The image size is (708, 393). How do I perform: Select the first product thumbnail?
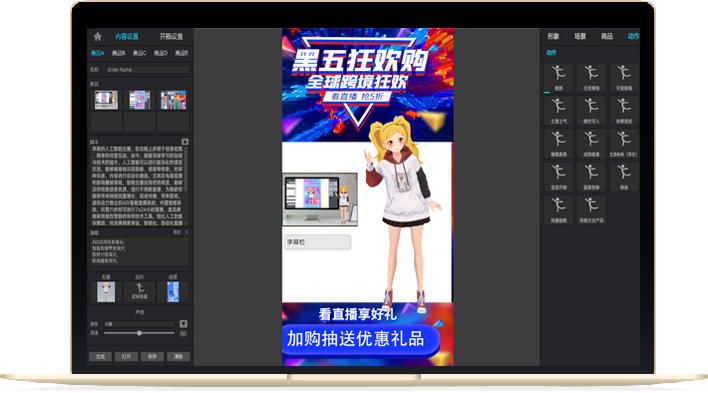(x=106, y=100)
